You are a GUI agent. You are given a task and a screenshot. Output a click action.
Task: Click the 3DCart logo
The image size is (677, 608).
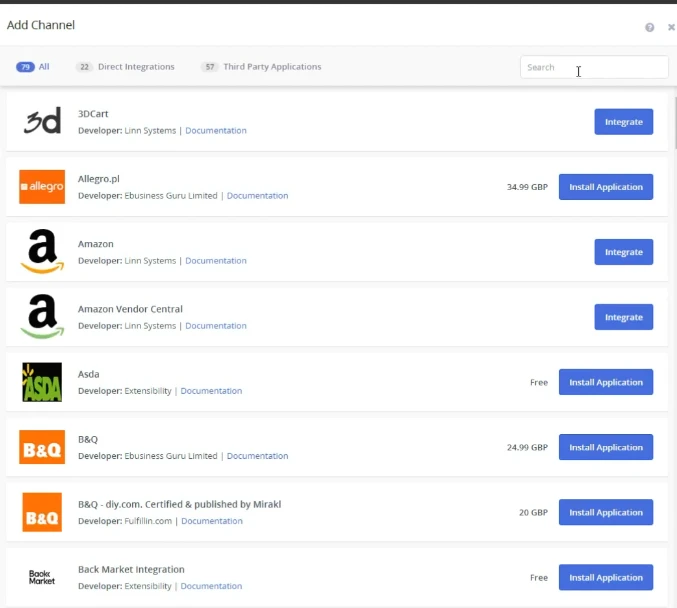42,121
